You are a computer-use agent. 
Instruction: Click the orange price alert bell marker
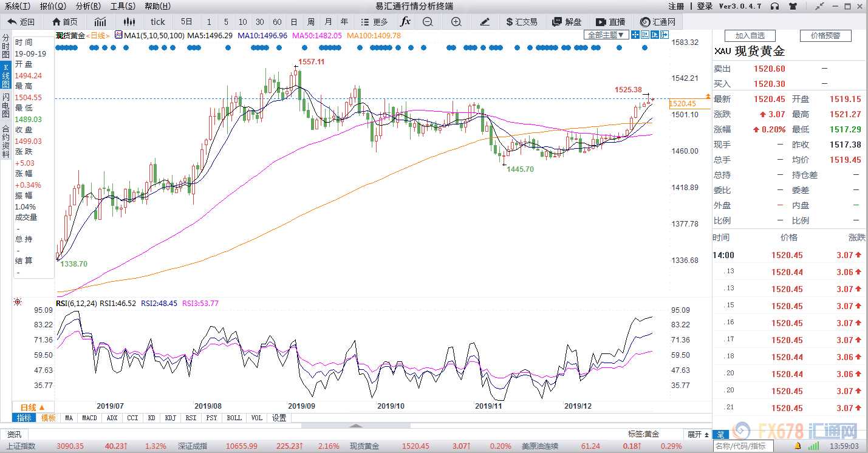[708, 97]
